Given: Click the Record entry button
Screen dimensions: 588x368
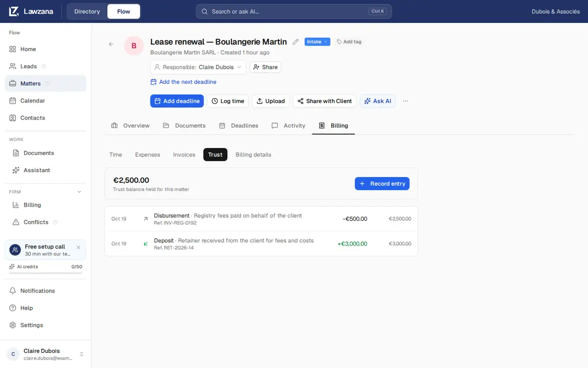Looking at the screenshot, I should (x=382, y=184).
